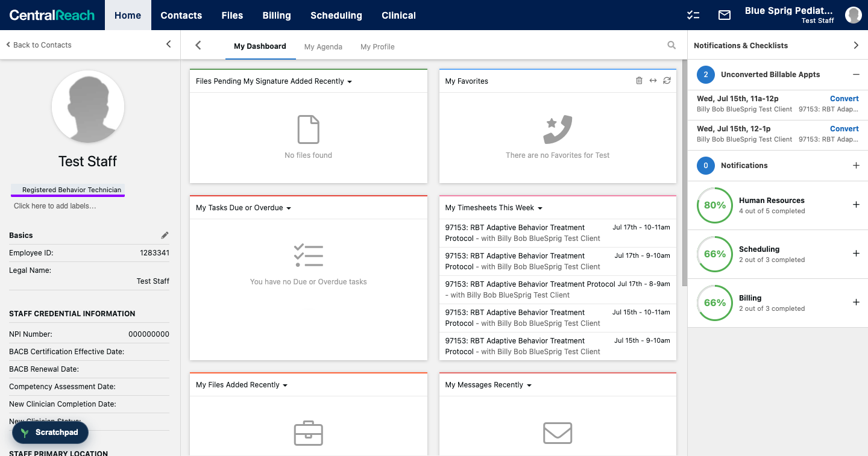
Task: Collapse Unconverted Billable Appts section
Action: point(856,75)
